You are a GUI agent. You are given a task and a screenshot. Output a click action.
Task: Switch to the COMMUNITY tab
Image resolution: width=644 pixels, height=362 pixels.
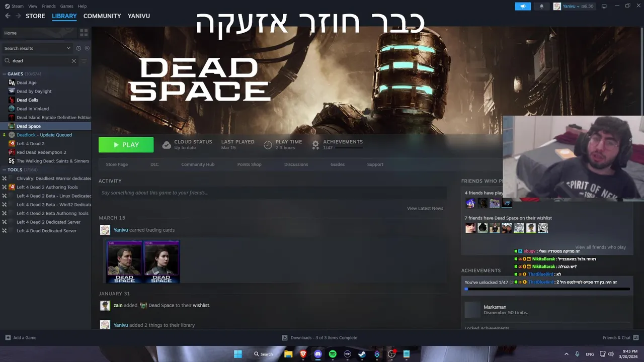[x=102, y=16]
